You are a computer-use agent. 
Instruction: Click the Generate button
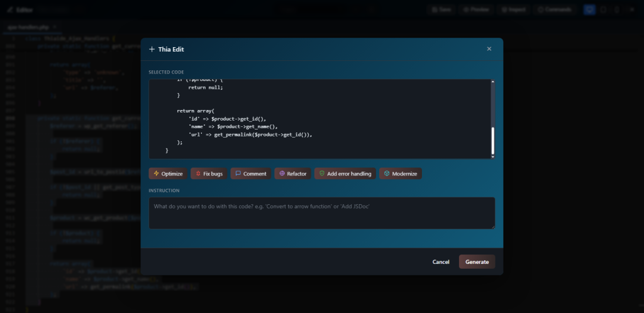(x=477, y=261)
